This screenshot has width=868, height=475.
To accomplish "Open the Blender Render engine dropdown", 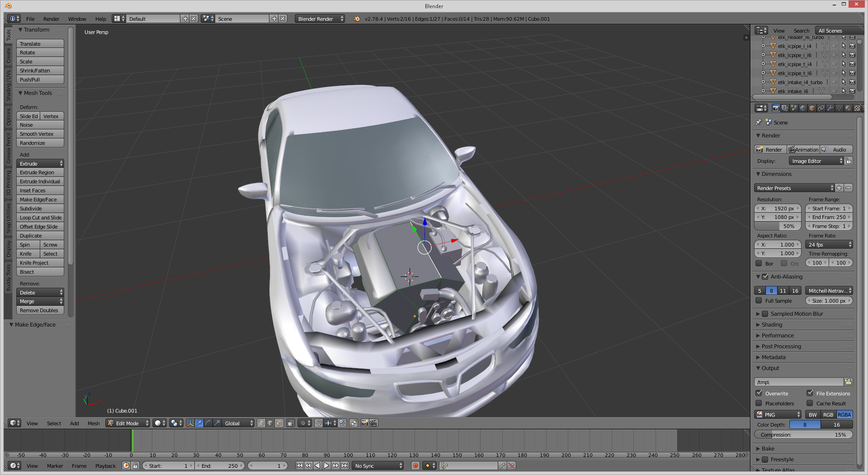I will pyautogui.click(x=320, y=19).
